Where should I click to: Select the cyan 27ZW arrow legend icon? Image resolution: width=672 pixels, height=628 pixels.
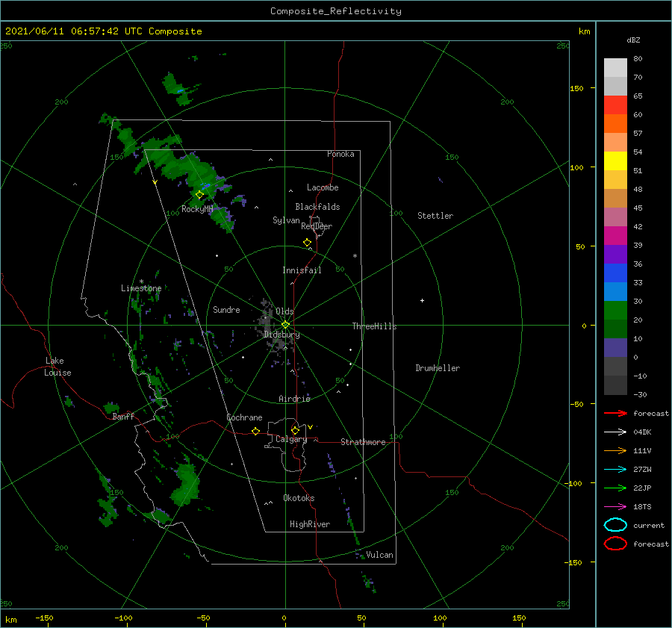pos(615,470)
